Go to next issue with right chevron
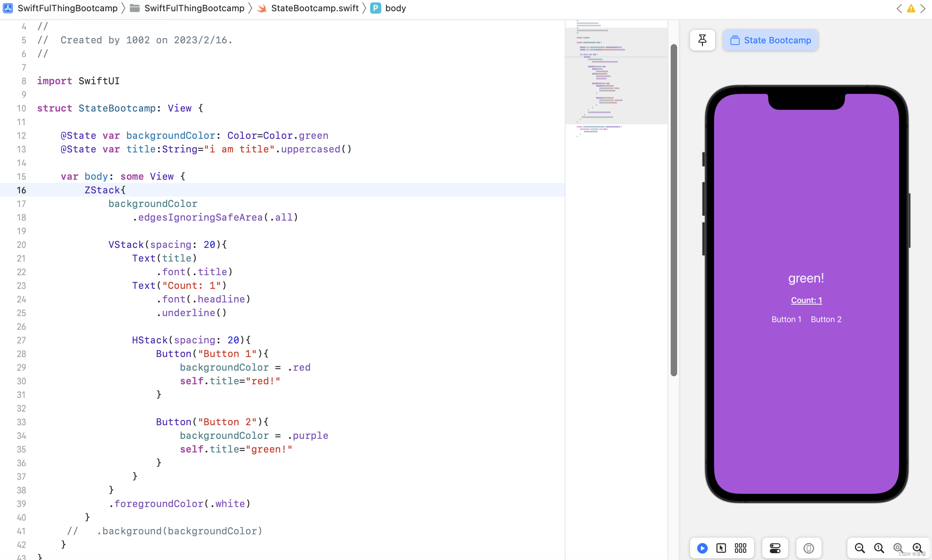 pyautogui.click(x=923, y=8)
